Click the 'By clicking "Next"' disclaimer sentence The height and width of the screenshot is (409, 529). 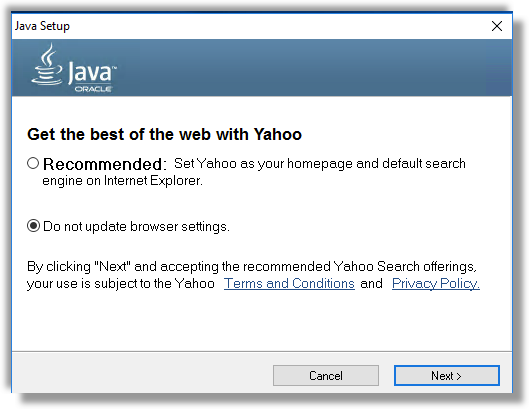click(252, 267)
